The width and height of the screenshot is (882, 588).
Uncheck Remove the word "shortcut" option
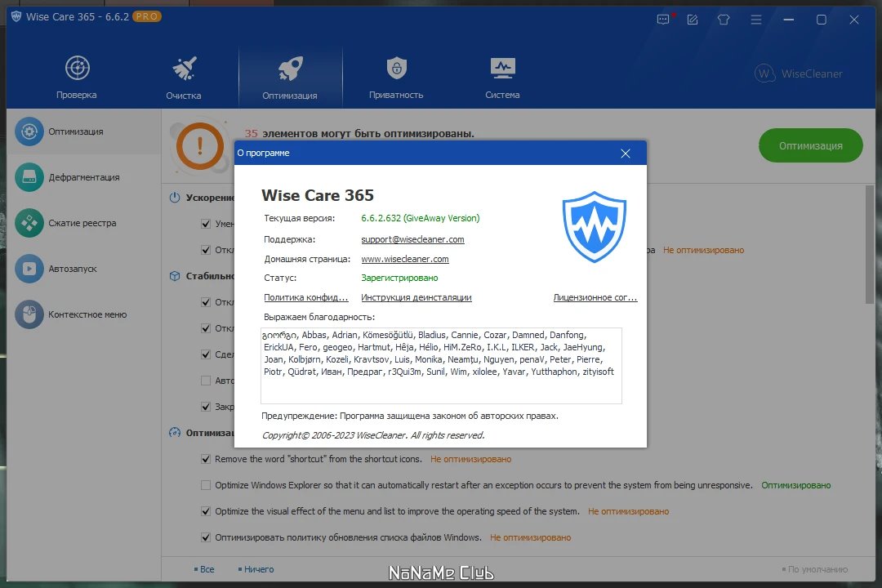tap(206, 459)
